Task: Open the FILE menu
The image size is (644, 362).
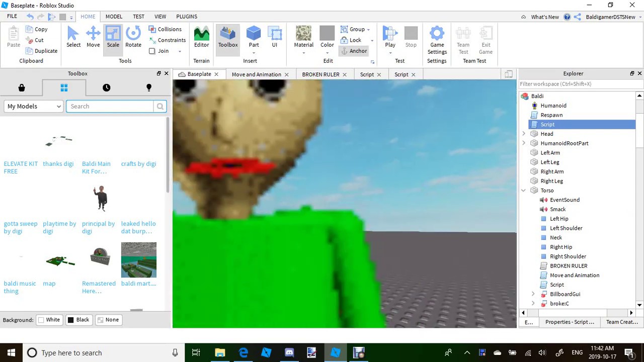Action: pyautogui.click(x=12, y=16)
